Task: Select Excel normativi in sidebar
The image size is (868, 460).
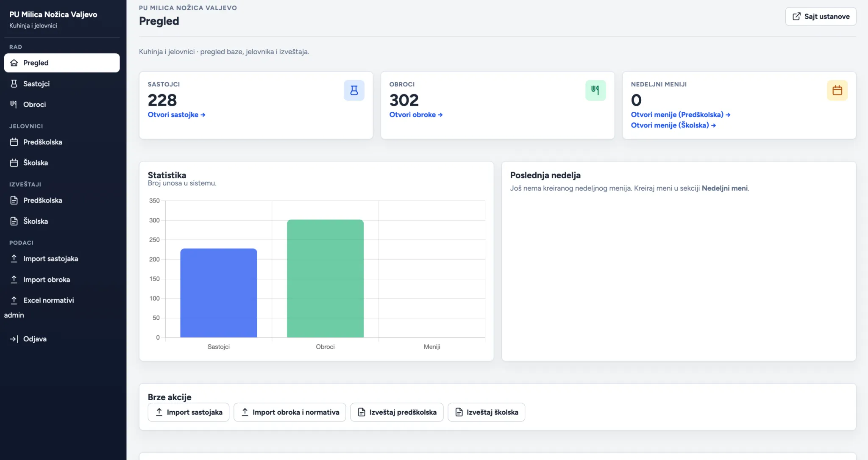Action: 62,300
